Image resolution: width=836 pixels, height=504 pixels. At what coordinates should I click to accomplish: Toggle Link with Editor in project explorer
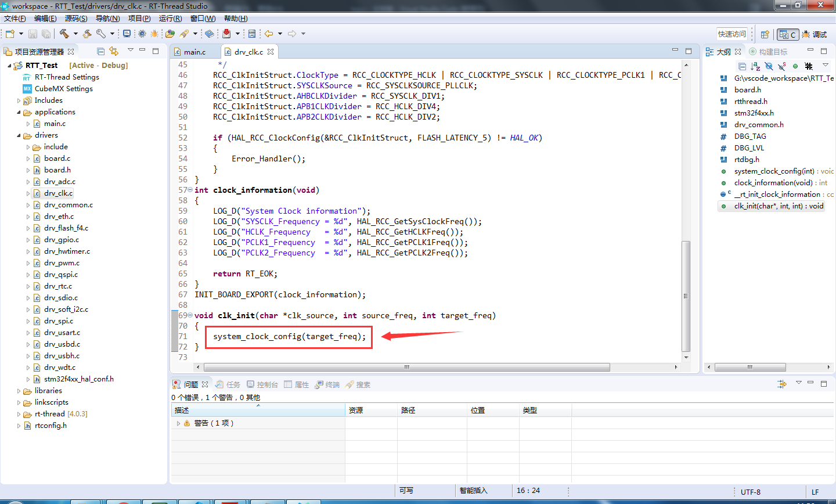click(x=114, y=51)
